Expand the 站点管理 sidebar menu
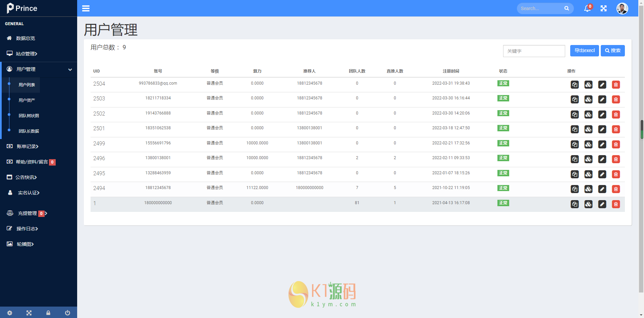Image resolution: width=644 pixels, height=318 pixels. (x=27, y=54)
